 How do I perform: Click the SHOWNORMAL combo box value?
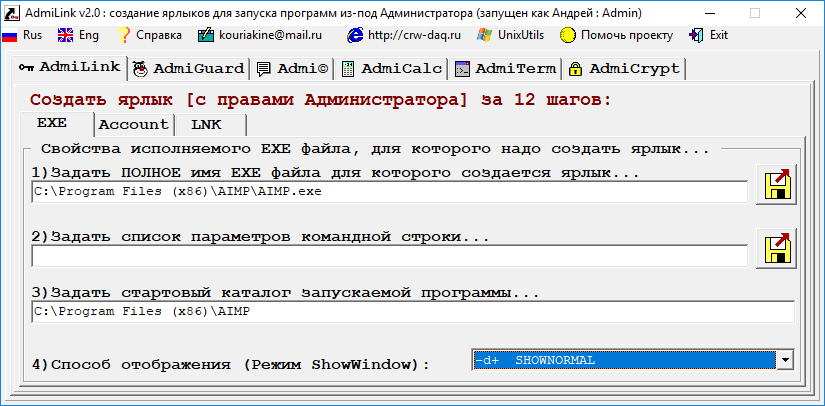click(624, 360)
